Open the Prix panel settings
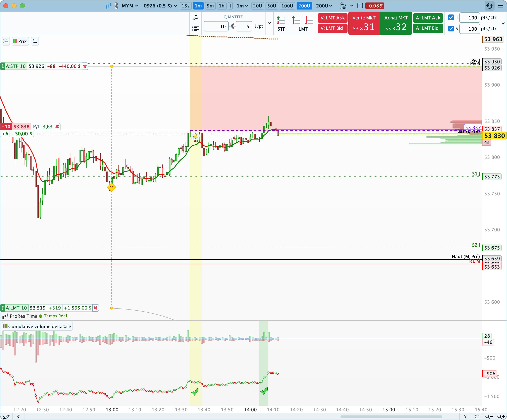This screenshot has height=420, width=507. tap(20, 41)
